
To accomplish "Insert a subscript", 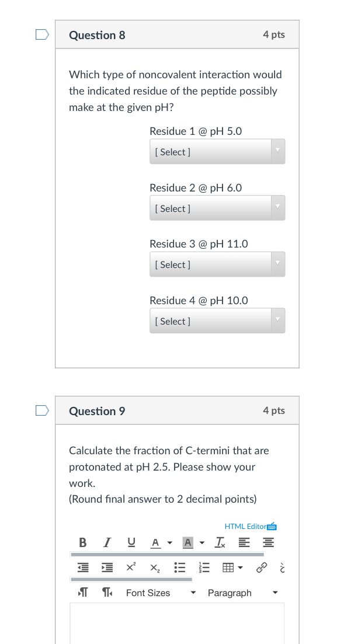I will pos(154,567).
